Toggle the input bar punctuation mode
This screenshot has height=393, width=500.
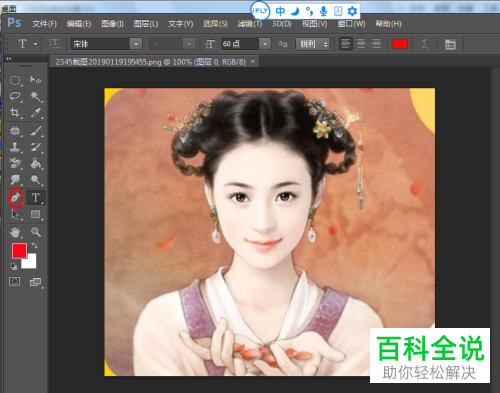309,11
